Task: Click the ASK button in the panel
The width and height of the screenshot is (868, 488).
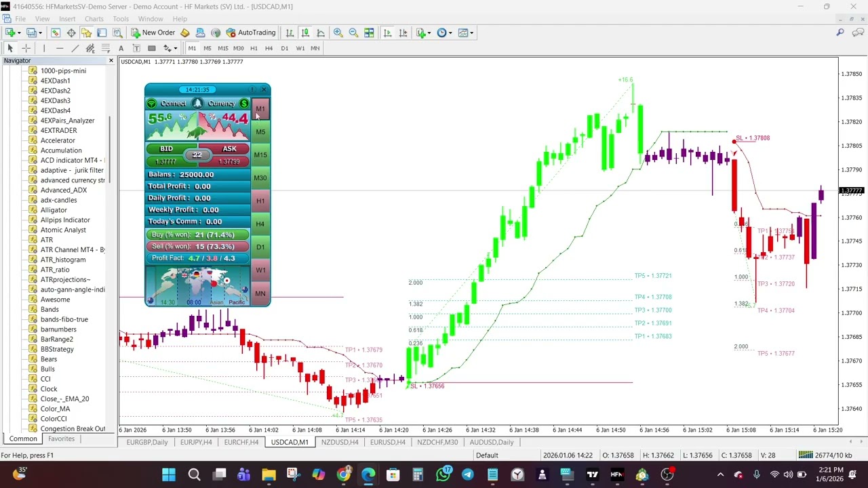Action: (229, 149)
